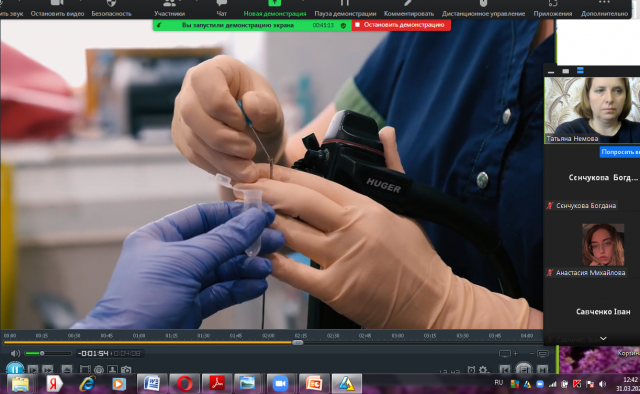
Task: Take a snapshot with the camera icon
Action: (x=126, y=370)
